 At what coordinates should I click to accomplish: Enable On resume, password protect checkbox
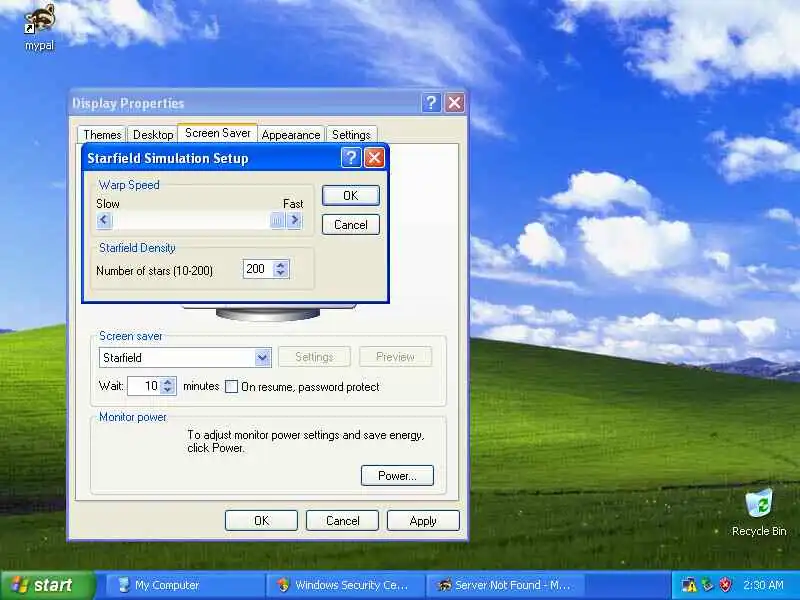point(232,387)
